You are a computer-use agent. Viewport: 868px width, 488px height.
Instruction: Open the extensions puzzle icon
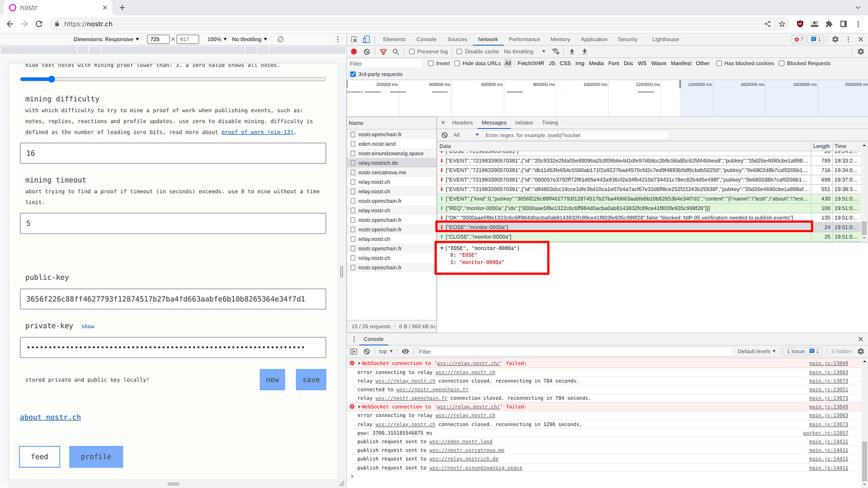click(829, 24)
